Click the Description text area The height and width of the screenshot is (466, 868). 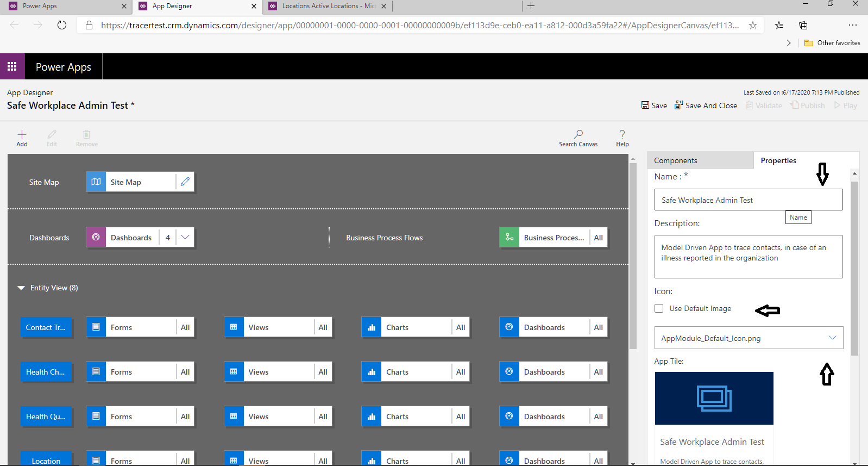point(749,257)
